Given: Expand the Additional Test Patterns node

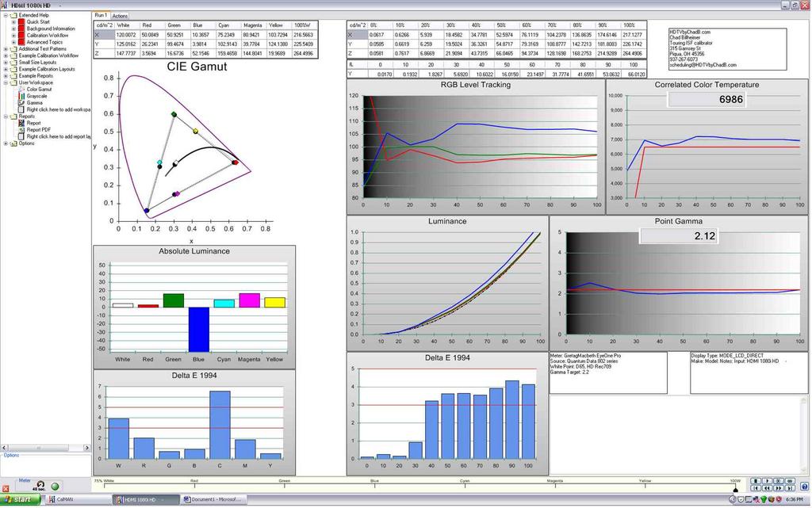Looking at the screenshot, I should click(6, 49).
